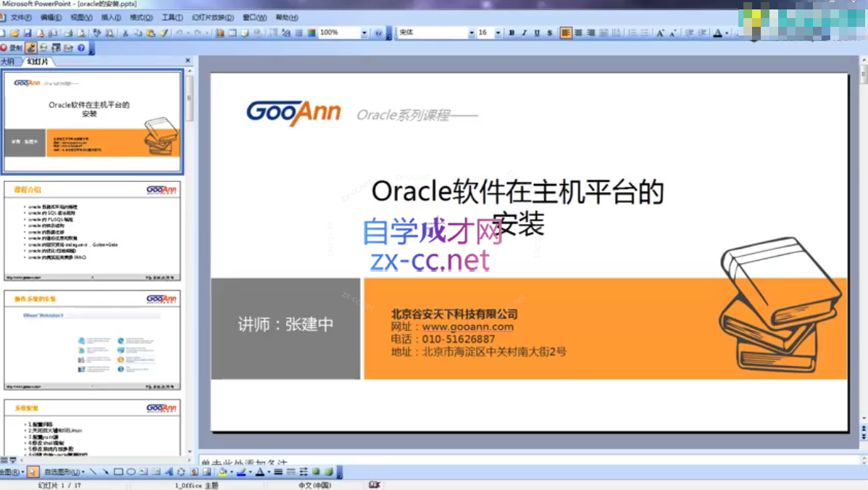Toggle Center alignment button
The image size is (868, 490).
578,33
